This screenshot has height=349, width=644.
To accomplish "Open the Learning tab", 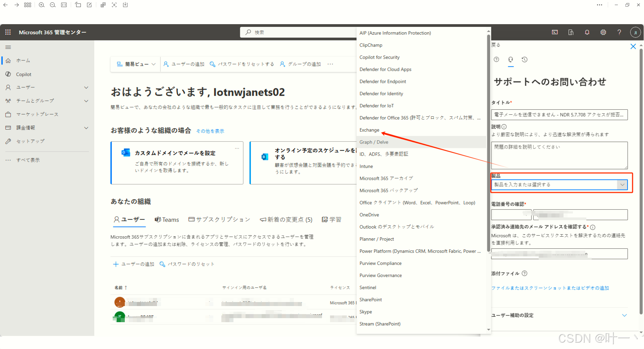I will [x=331, y=219].
